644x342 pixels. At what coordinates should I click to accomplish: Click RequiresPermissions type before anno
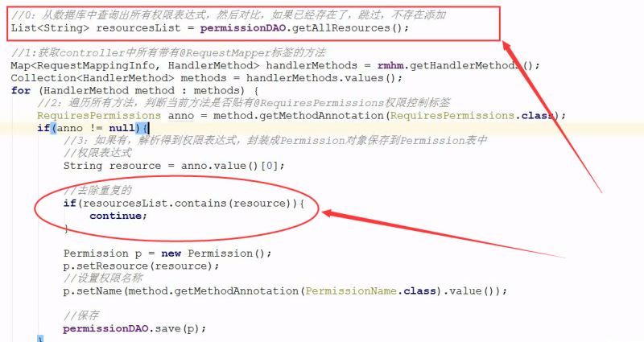click(x=98, y=116)
